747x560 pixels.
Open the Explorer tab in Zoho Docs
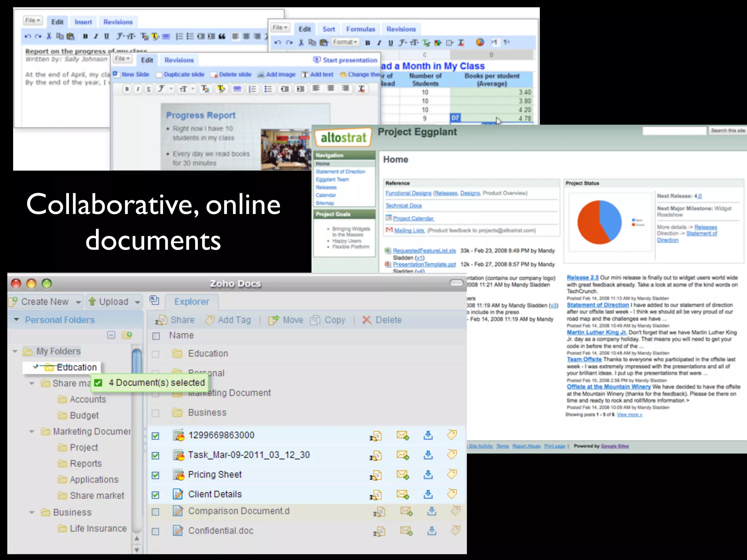click(x=192, y=302)
